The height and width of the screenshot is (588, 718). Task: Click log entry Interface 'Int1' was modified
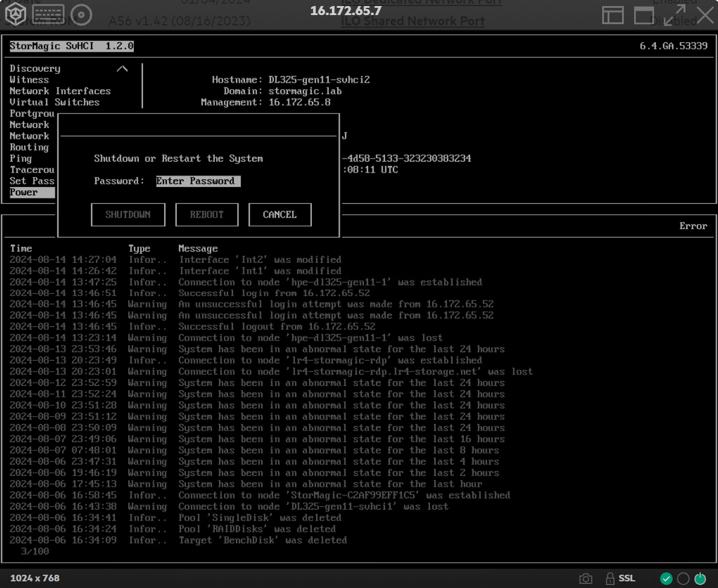tap(260, 271)
